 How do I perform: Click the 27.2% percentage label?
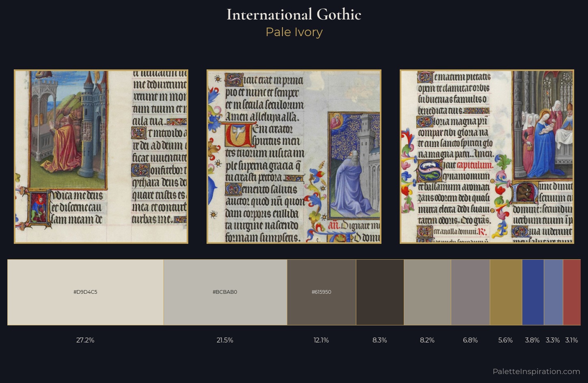pyautogui.click(x=85, y=340)
